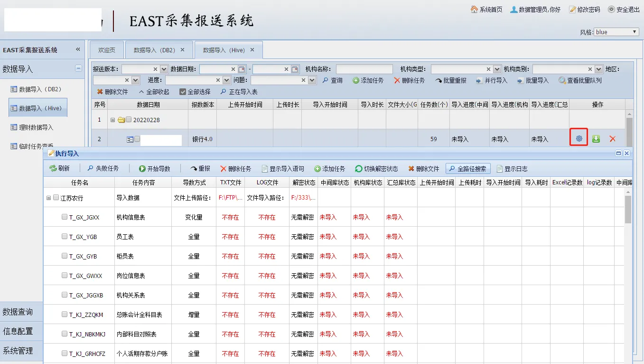
Task: Tick the 20220228 folder checkbox
Action: tap(129, 120)
